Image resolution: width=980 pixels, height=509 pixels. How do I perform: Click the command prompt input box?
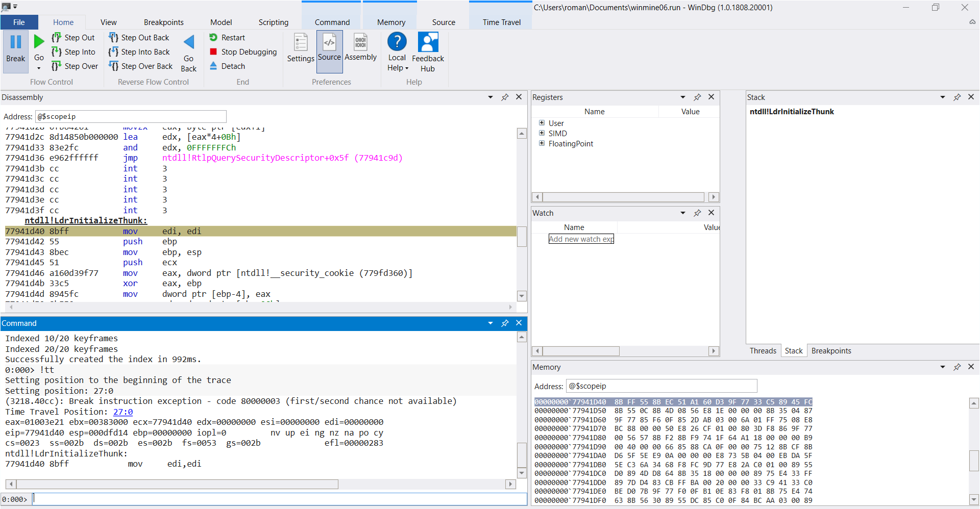280,499
